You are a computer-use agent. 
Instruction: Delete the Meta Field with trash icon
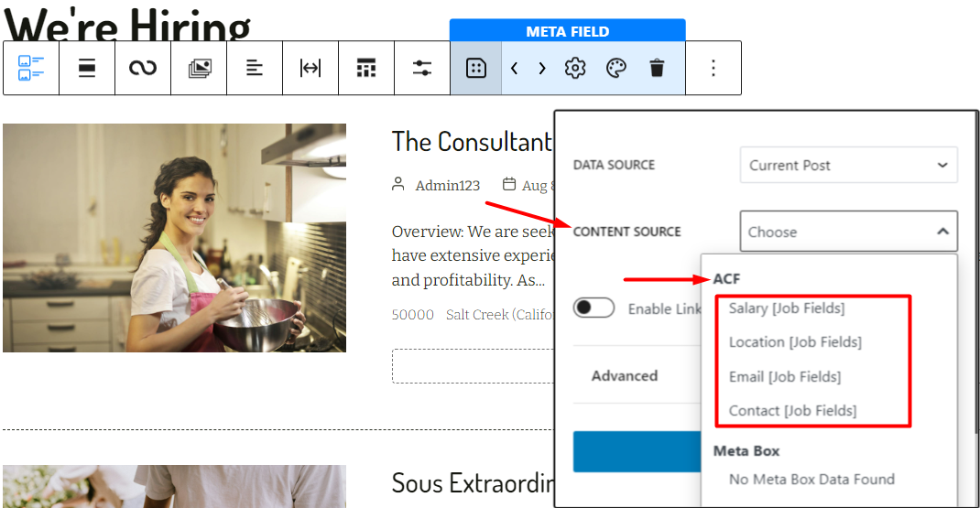click(x=657, y=68)
